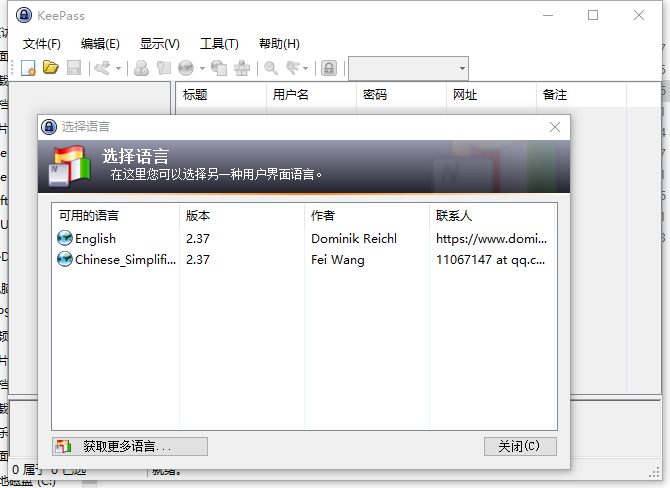Click the 联系人 column header in dialog
The width and height of the screenshot is (670, 488).
(492, 215)
